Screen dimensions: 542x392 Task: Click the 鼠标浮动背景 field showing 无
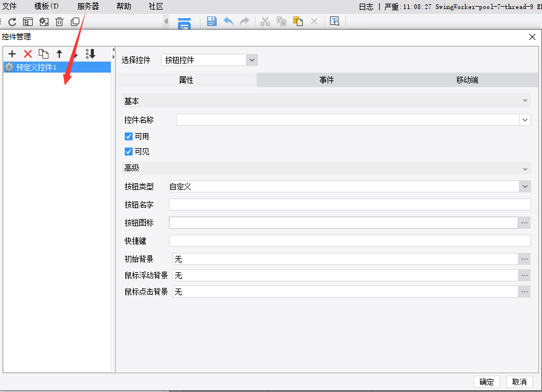345,275
